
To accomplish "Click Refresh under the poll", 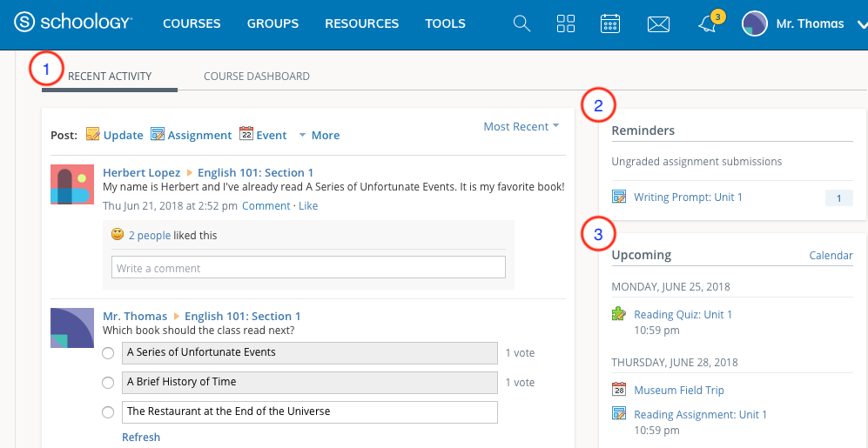I will pyautogui.click(x=141, y=437).
